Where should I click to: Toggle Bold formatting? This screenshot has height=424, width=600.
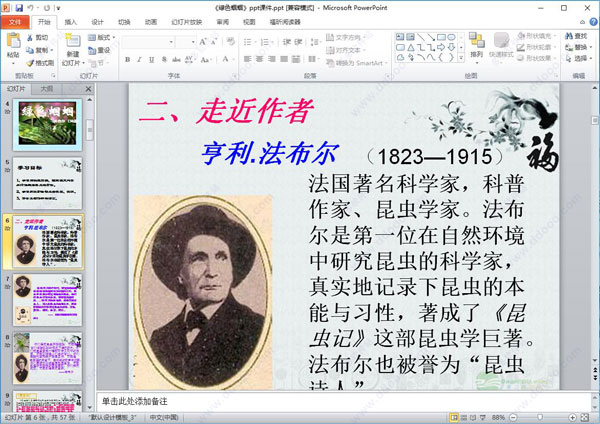[128, 59]
